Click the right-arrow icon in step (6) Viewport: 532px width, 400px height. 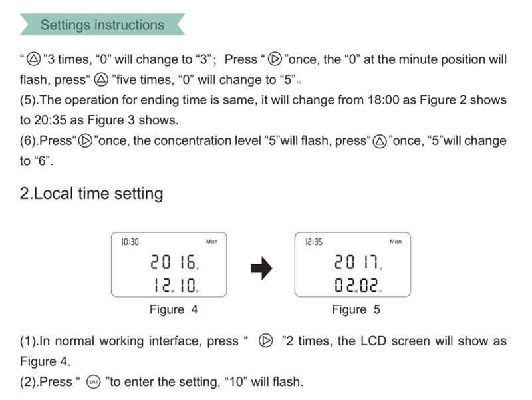[x=85, y=140]
